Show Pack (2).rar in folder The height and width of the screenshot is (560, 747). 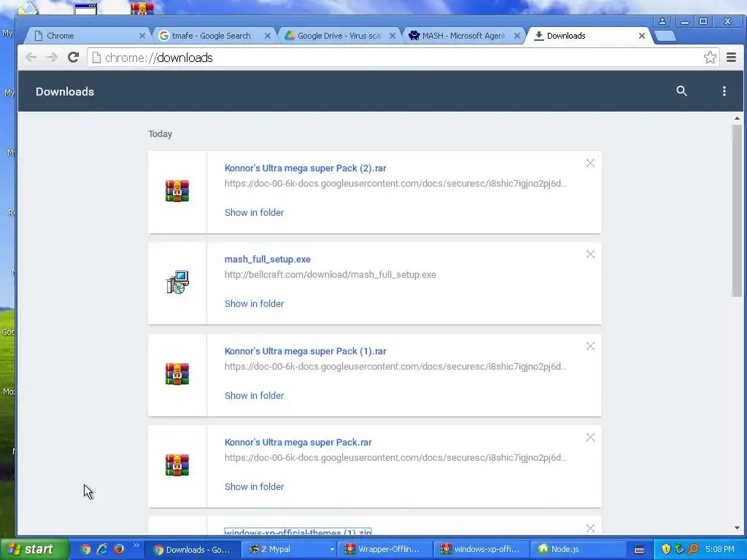254,212
